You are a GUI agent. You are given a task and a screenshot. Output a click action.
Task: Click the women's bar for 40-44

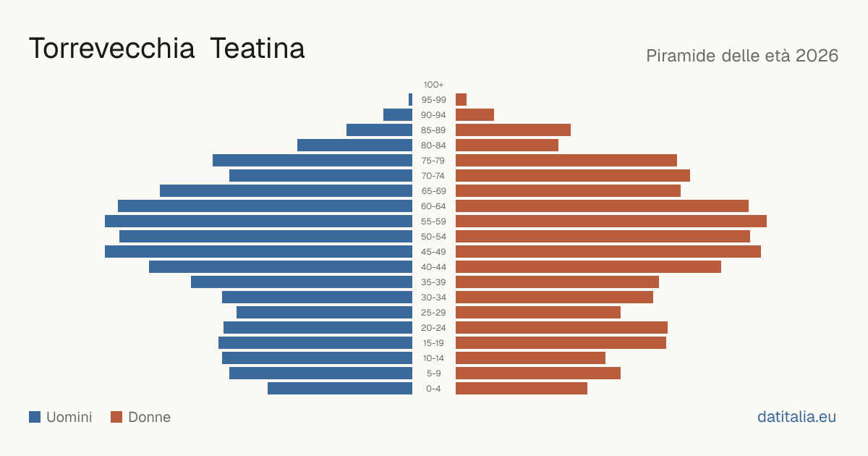pos(588,267)
